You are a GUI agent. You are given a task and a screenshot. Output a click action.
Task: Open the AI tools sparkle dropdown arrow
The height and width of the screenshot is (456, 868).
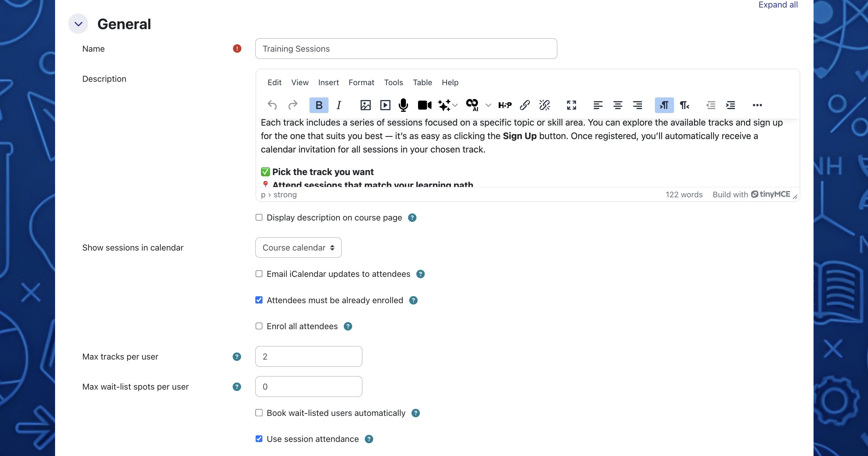(x=455, y=105)
